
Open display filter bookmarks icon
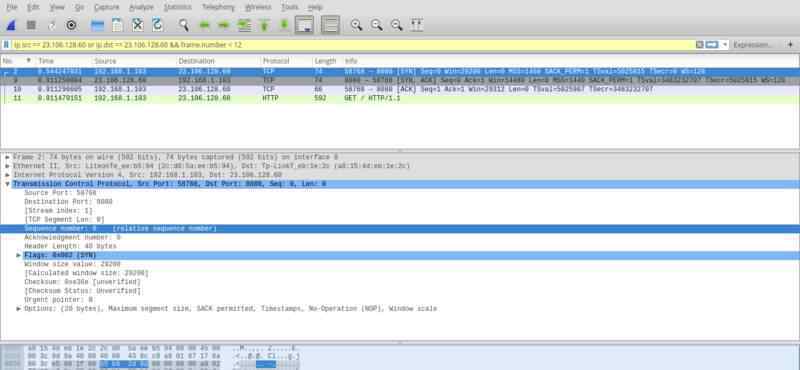tap(7, 45)
